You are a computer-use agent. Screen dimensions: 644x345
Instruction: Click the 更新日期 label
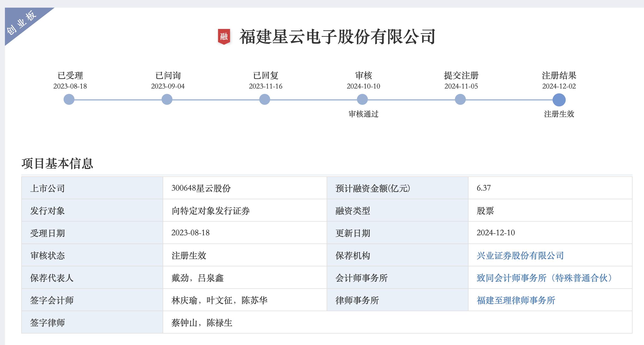pos(353,233)
